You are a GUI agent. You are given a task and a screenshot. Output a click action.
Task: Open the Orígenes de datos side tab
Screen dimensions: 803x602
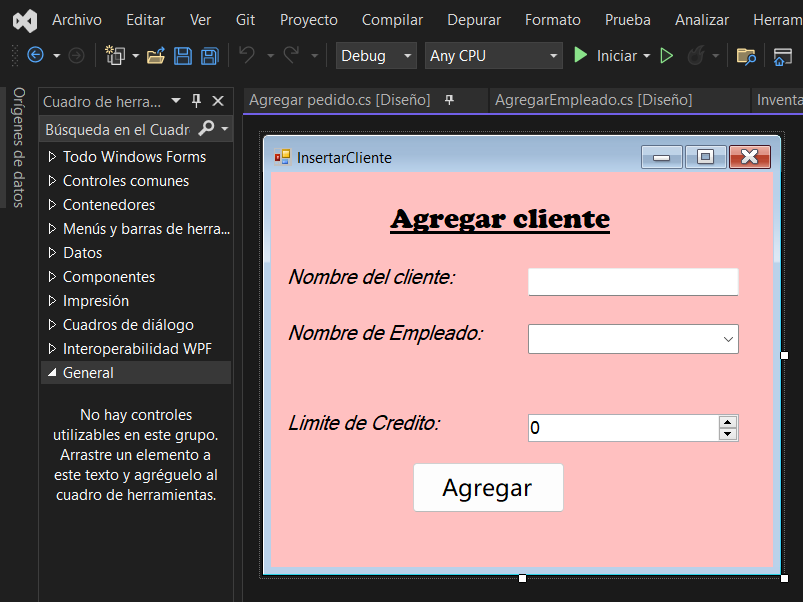[18, 147]
